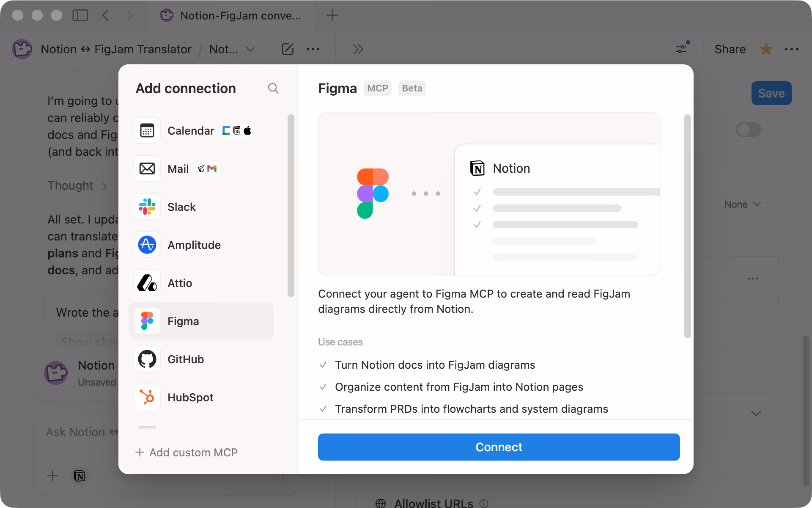This screenshot has height=508, width=812.
Task: Star the Notion FigJam Translator agent
Action: point(766,49)
